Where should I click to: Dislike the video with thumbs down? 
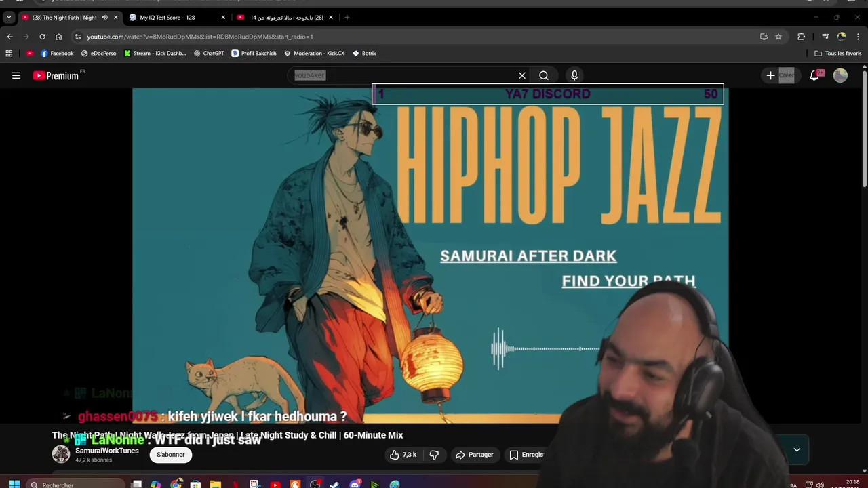coord(434,455)
